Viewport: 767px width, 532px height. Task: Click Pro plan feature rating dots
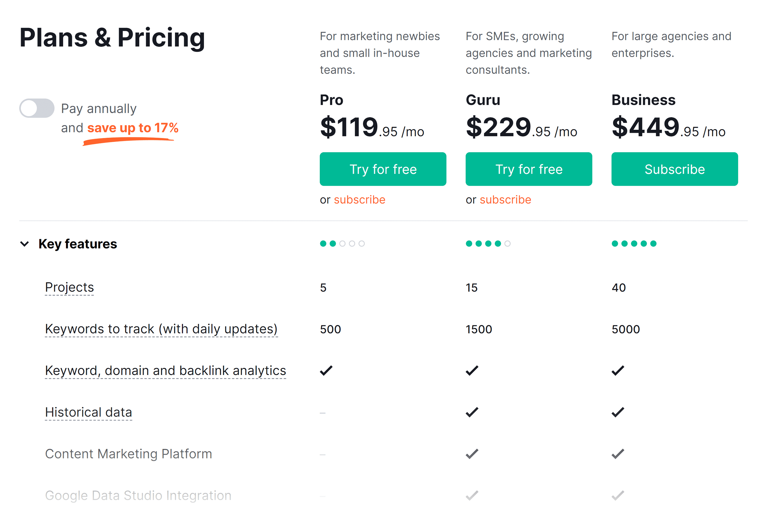coord(342,244)
